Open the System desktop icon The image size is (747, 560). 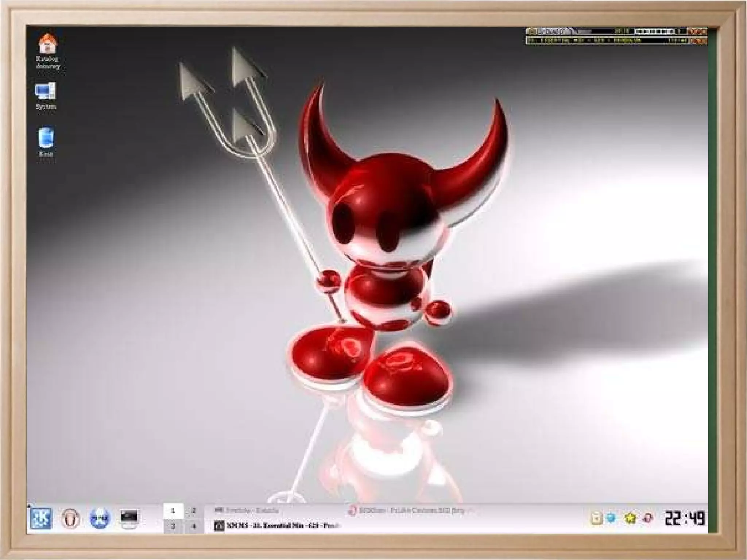[46, 91]
